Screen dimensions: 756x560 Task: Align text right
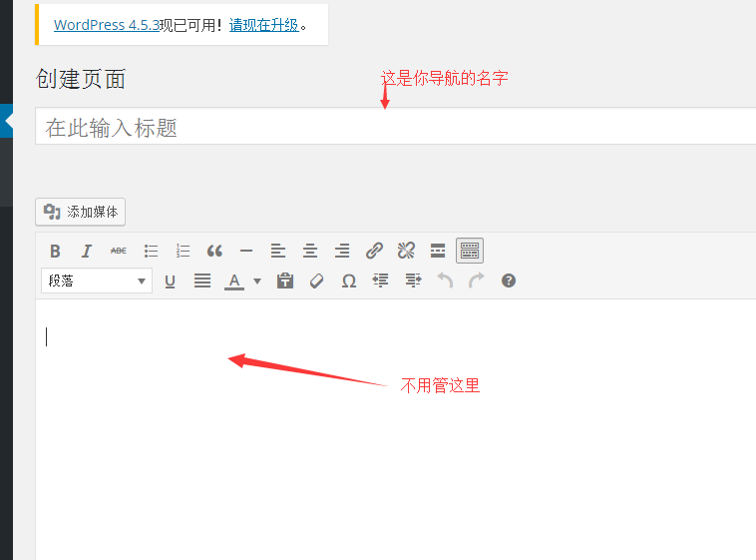tap(342, 251)
